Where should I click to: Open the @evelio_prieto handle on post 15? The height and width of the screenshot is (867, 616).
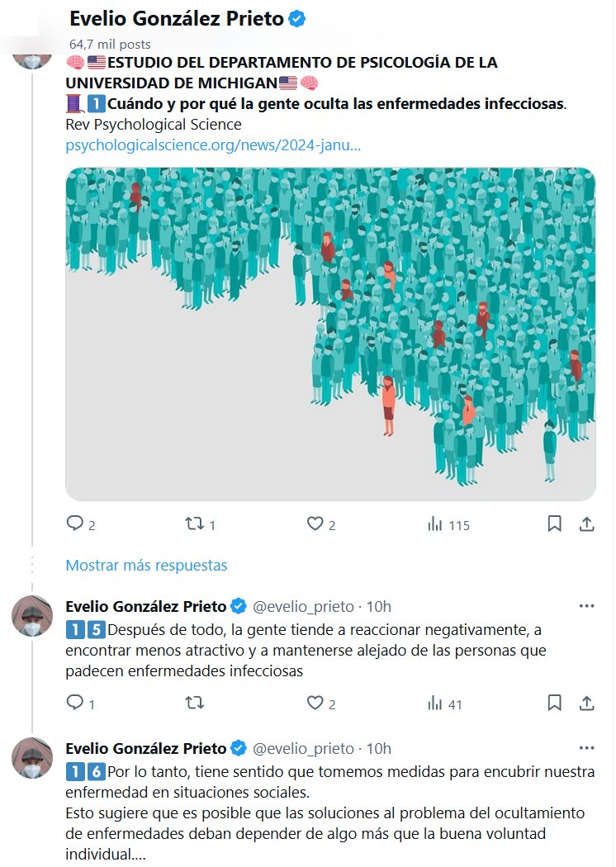[x=303, y=607]
